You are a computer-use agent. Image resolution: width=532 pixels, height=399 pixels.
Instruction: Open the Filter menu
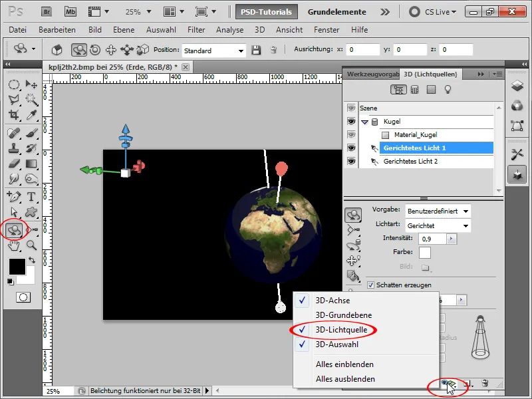(196, 30)
